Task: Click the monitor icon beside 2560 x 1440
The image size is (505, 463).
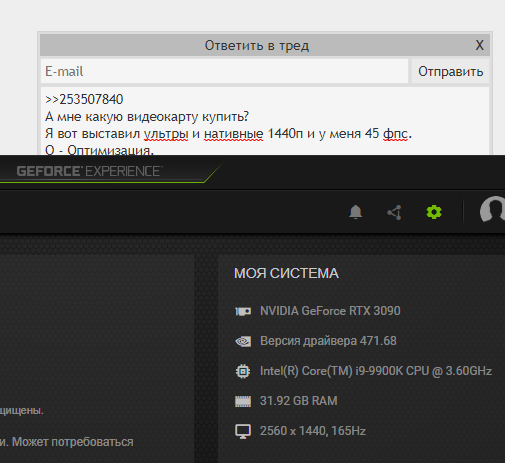Action: point(243,431)
